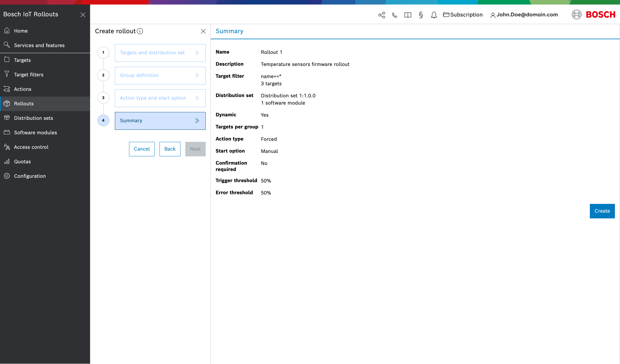Click chevron on Targets and distribution set step

click(x=197, y=53)
